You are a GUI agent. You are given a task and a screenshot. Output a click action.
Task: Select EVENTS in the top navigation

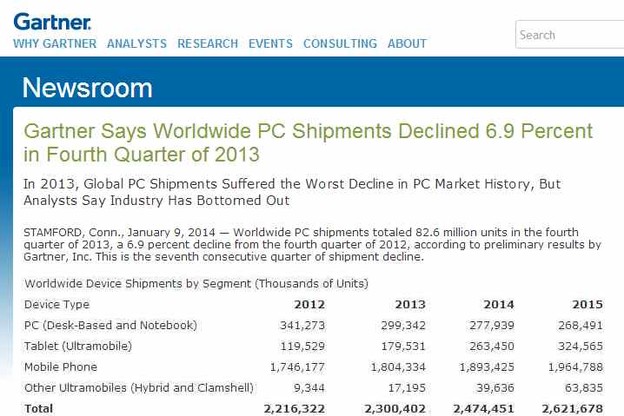tap(270, 44)
